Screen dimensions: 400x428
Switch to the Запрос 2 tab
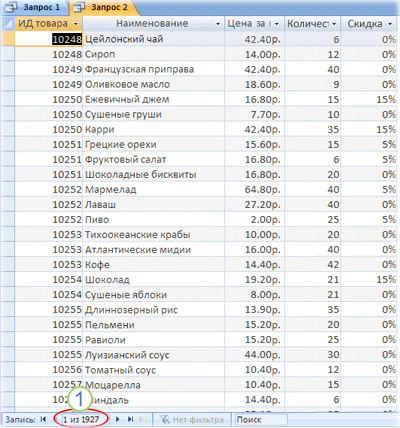click(103, 7)
